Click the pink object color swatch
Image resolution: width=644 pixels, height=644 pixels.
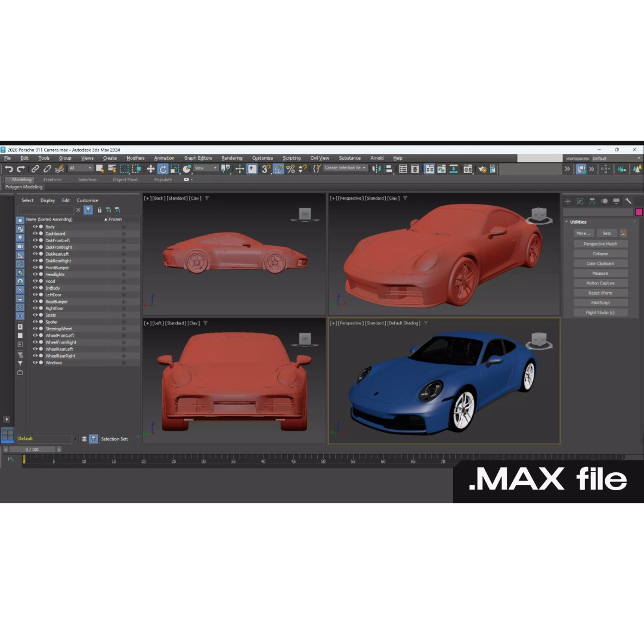pyautogui.click(x=638, y=212)
